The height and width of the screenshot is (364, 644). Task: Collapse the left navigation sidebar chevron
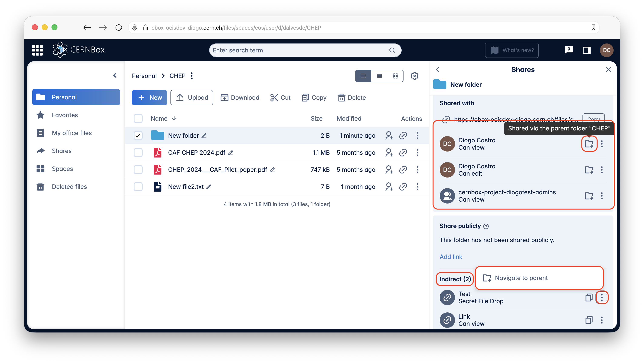[x=115, y=75]
